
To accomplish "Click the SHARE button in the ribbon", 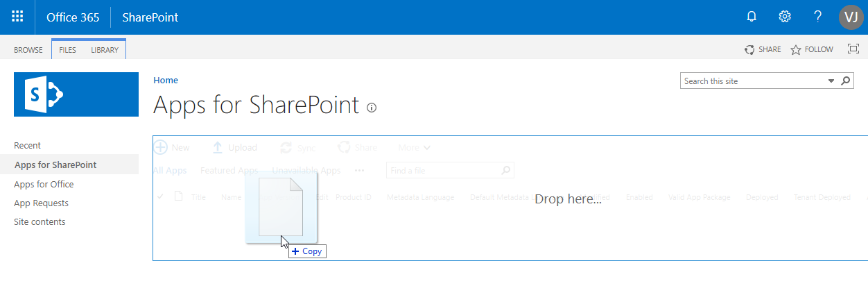I will pos(763,49).
